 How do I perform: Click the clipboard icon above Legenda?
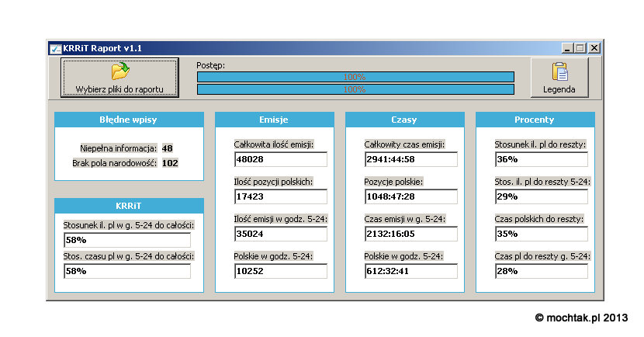click(559, 71)
